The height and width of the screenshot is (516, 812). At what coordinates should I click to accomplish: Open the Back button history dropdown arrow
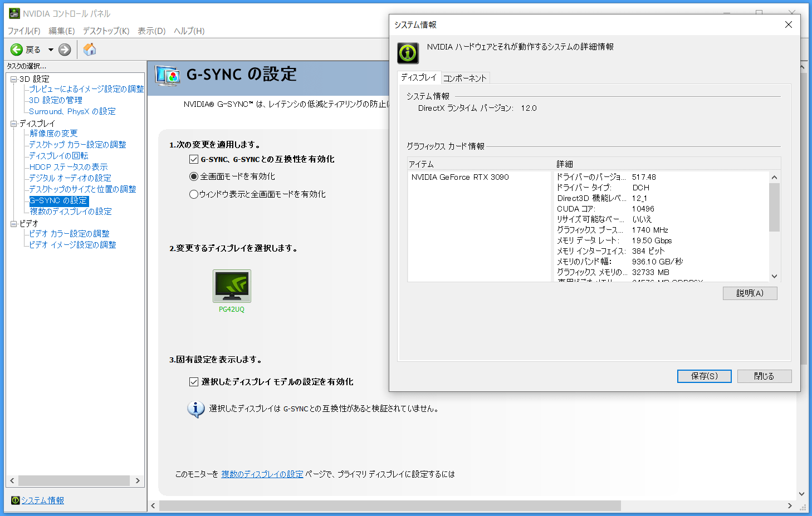coord(51,50)
